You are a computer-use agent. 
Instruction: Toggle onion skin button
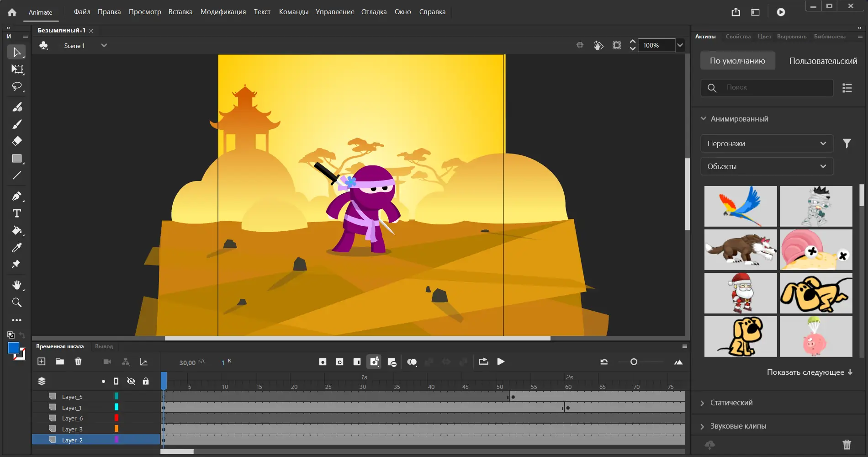tap(412, 362)
